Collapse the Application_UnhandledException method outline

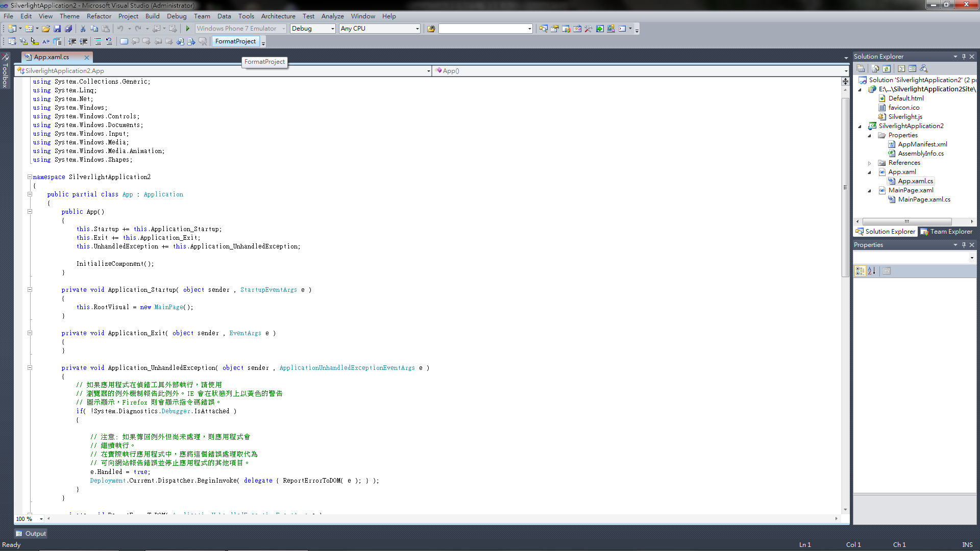click(30, 368)
